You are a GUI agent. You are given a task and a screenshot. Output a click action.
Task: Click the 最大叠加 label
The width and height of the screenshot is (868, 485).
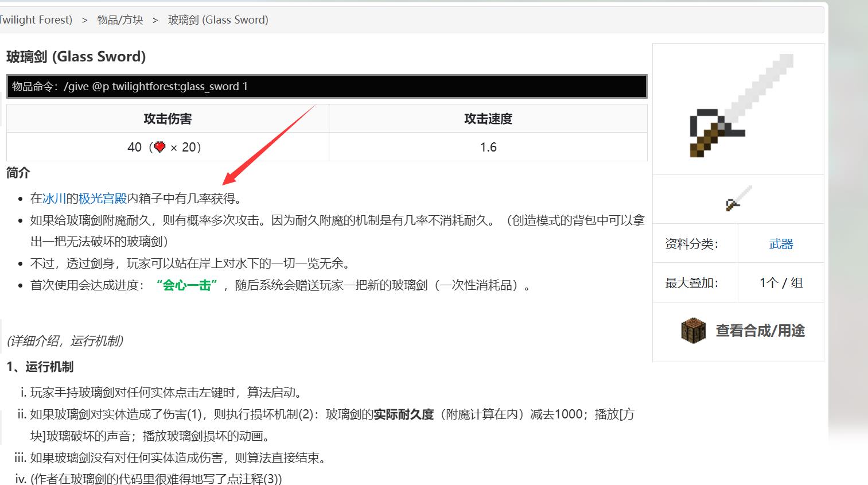tap(692, 283)
